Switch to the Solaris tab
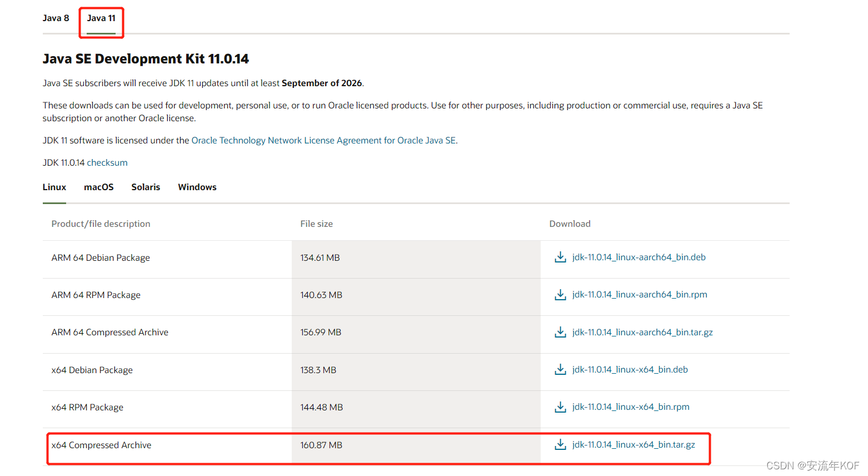 click(146, 187)
